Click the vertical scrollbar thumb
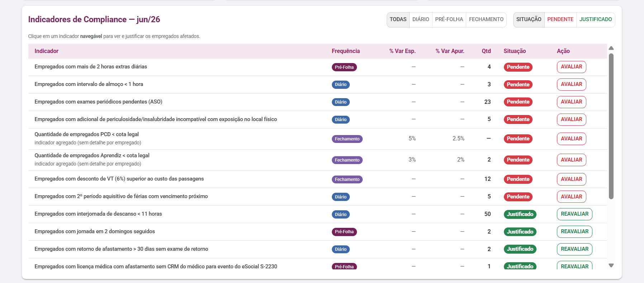 coord(611,126)
